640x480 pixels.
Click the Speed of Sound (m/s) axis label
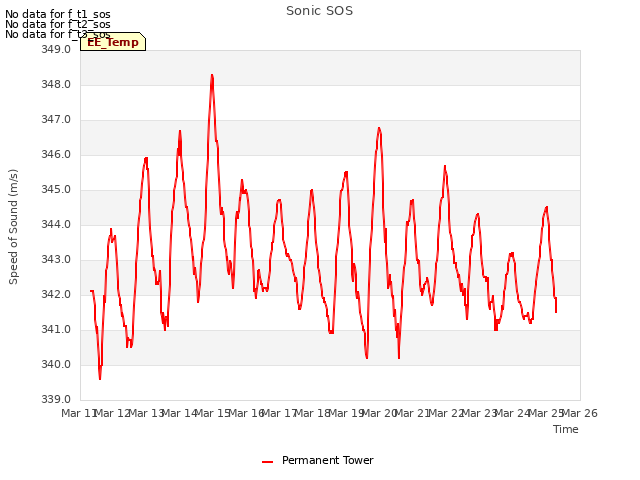click(13, 227)
